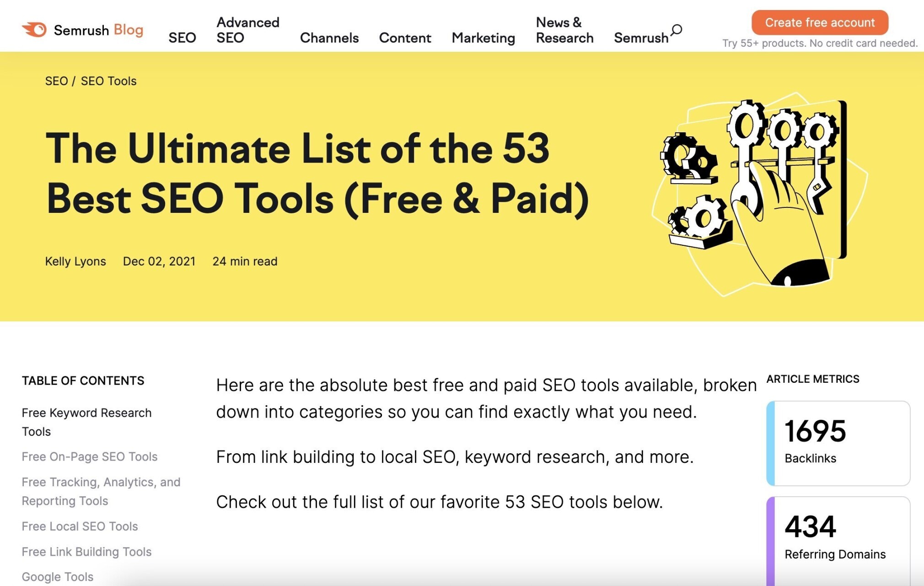The height and width of the screenshot is (586, 924).
Task: Open the SEO nav menu
Action: (182, 38)
